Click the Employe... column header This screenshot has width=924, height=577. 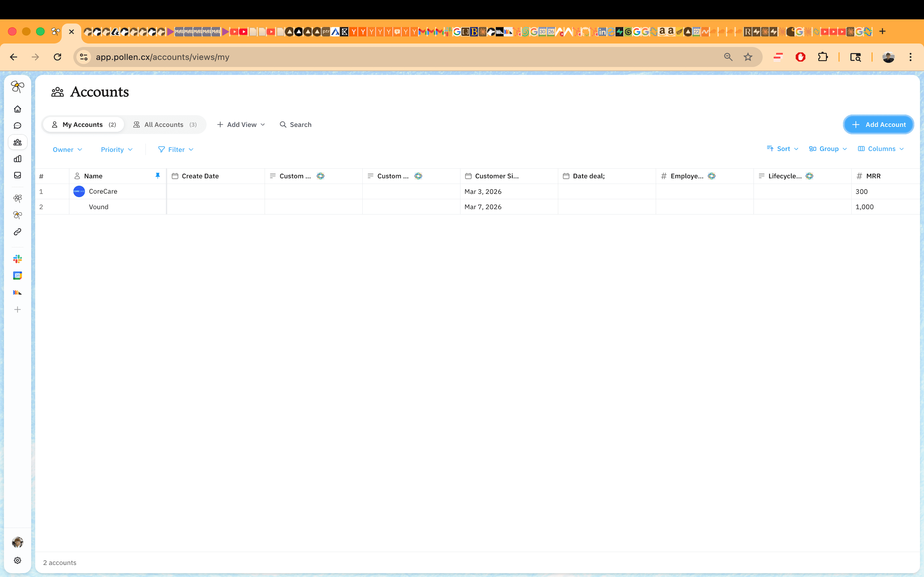point(705,176)
